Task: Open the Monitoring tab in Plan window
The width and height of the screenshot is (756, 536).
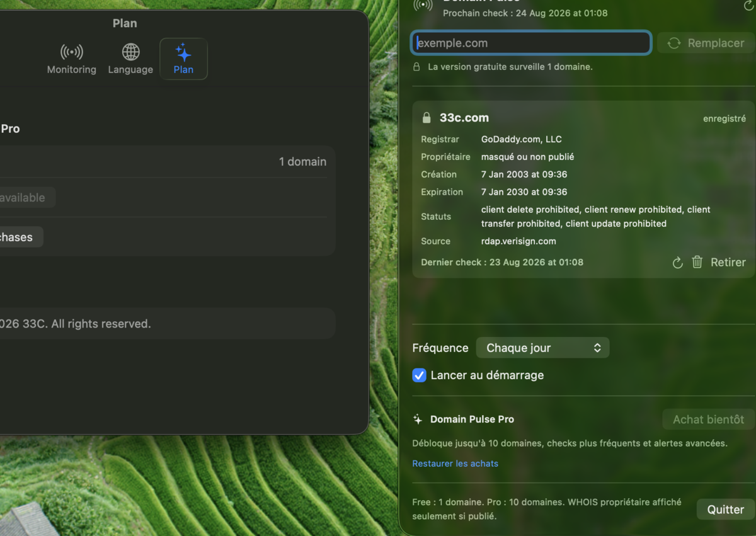Action: pos(72,59)
